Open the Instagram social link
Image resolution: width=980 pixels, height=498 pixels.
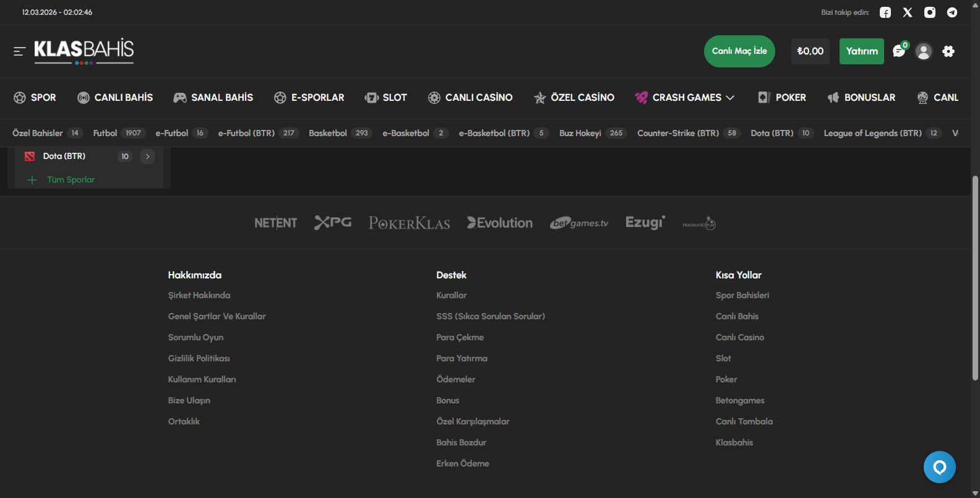(x=930, y=12)
